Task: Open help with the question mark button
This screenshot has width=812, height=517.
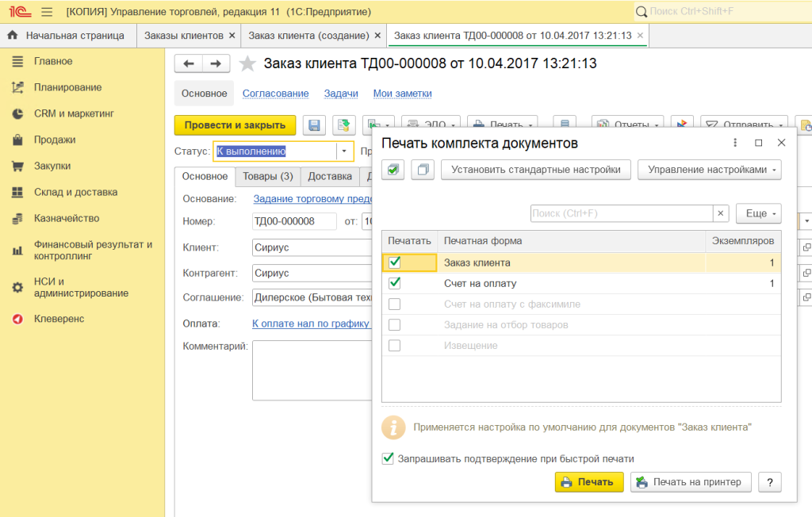Action: click(770, 482)
